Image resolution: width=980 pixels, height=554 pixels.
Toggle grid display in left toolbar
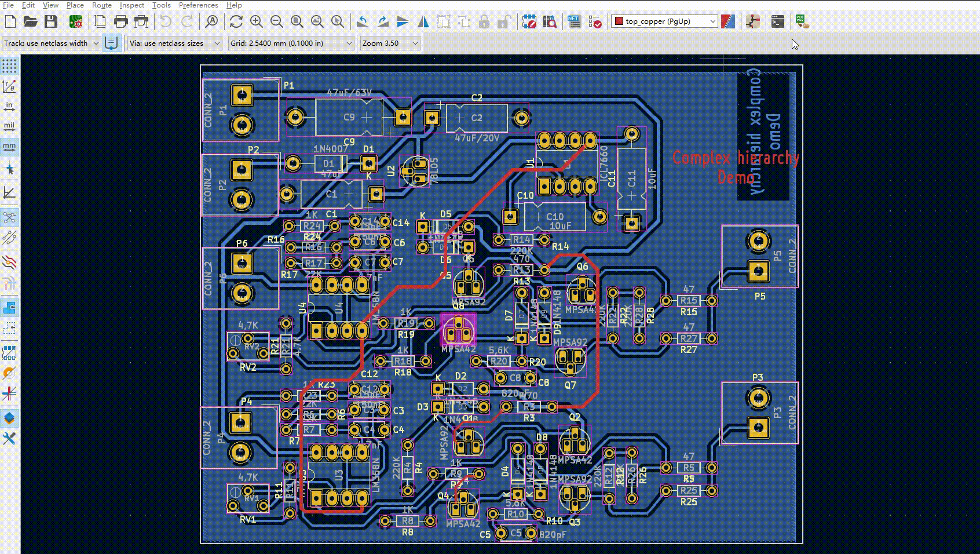[x=9, y=65]
